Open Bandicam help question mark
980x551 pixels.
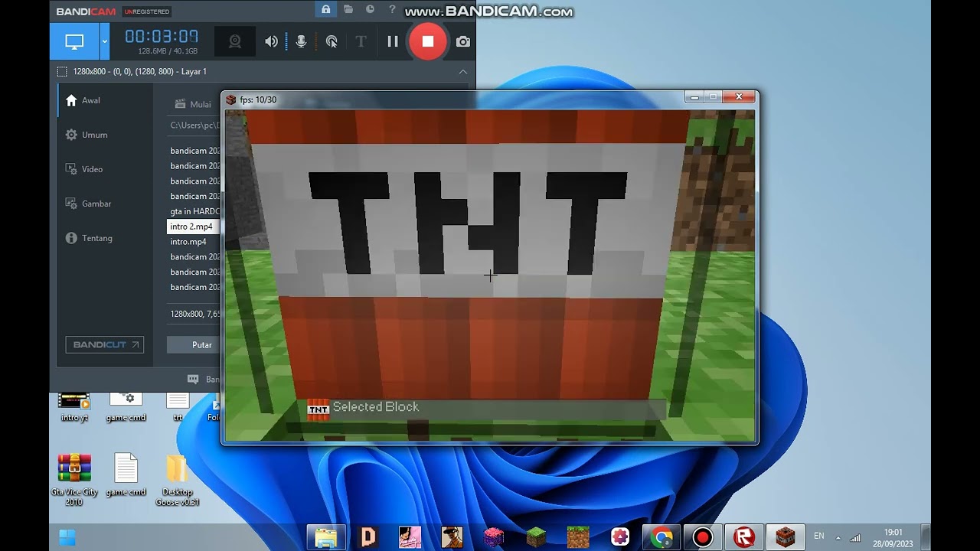pos(392,10)
